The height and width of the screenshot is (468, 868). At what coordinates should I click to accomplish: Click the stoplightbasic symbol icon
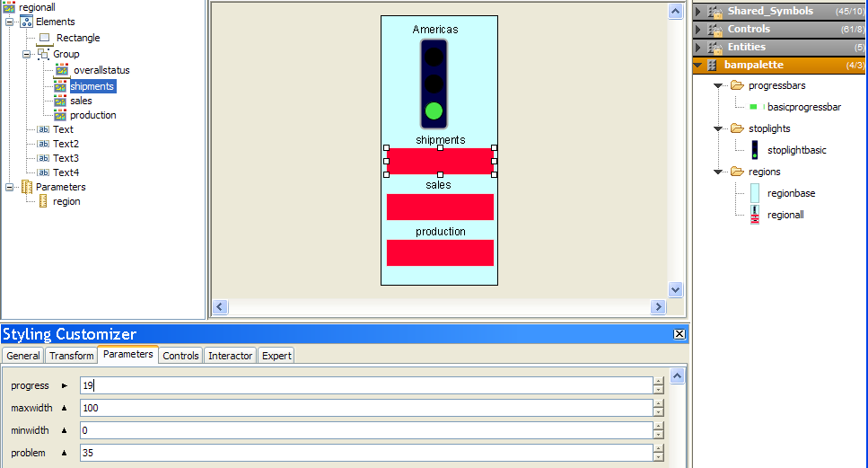point(754,150)
